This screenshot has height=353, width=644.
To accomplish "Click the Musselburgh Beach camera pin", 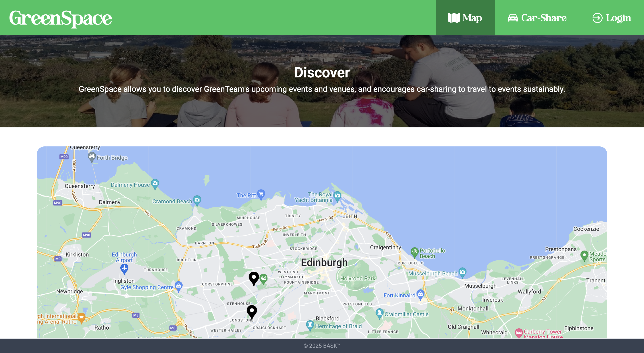I will click(x=463, y=272).
